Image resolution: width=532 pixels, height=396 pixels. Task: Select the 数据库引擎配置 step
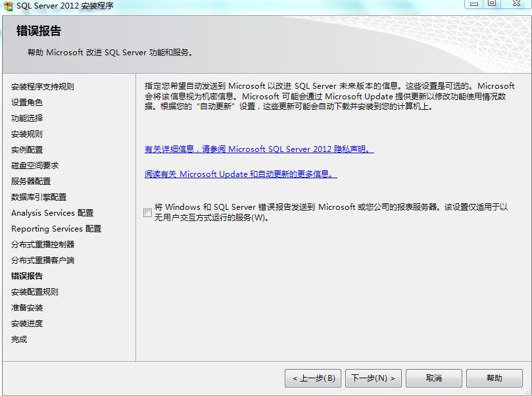coord(39,197)
